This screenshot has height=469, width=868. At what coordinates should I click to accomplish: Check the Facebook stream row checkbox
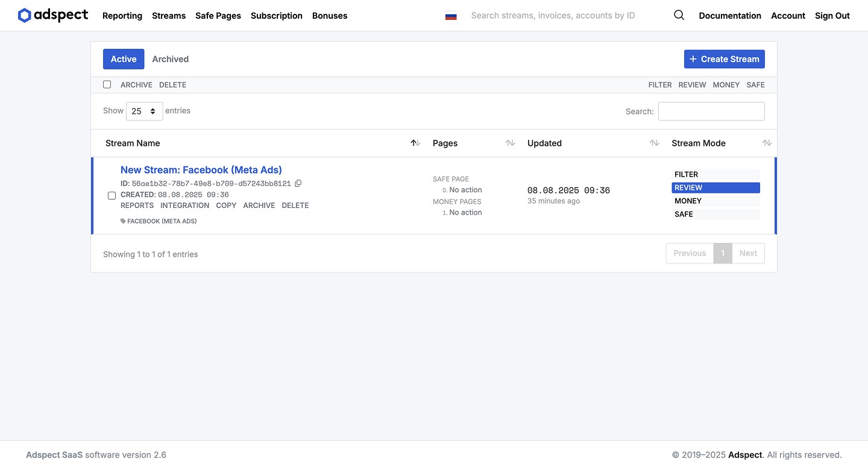(112, 195)
